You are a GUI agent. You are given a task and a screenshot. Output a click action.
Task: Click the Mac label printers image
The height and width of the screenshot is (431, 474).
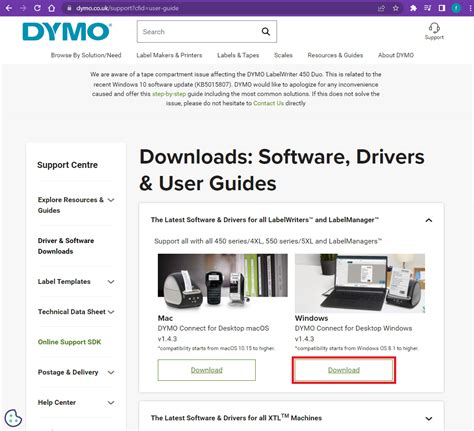click(223, 282)
